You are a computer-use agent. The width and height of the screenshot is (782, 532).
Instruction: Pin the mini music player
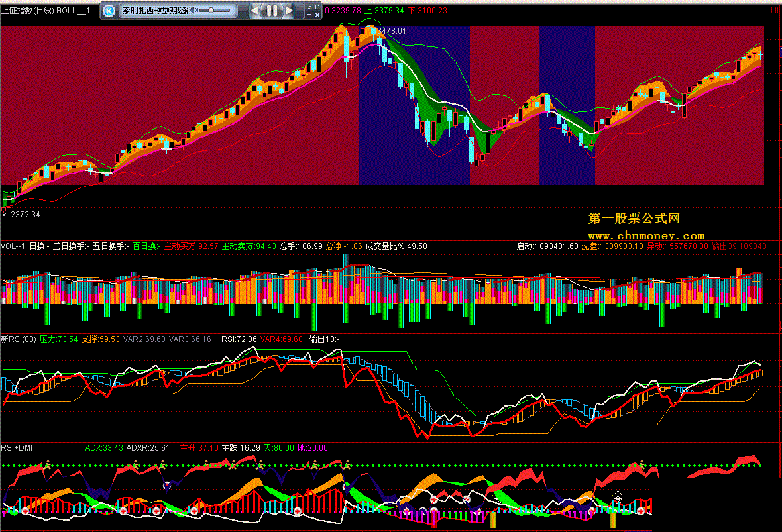click(x=309, y=7)
